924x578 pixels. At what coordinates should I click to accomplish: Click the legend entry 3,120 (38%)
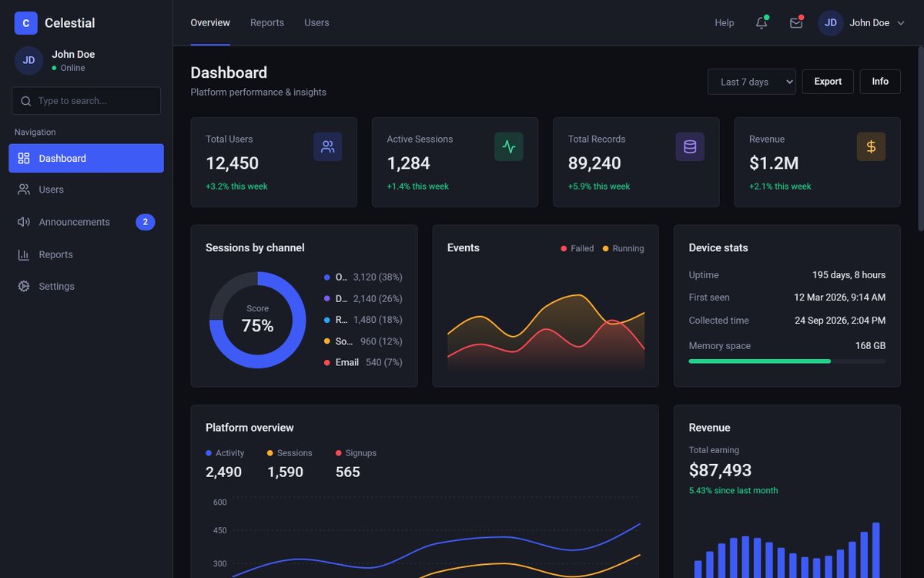(x=363, y=277)
